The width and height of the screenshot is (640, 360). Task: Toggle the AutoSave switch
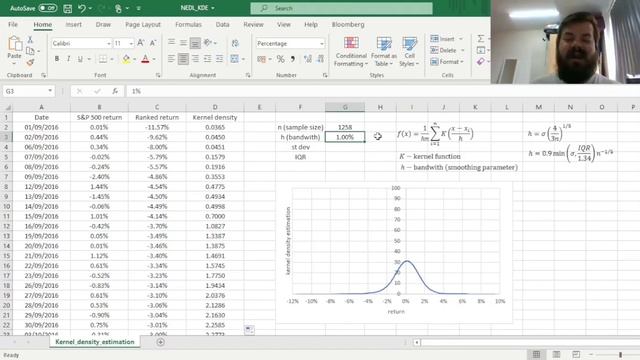47,8
